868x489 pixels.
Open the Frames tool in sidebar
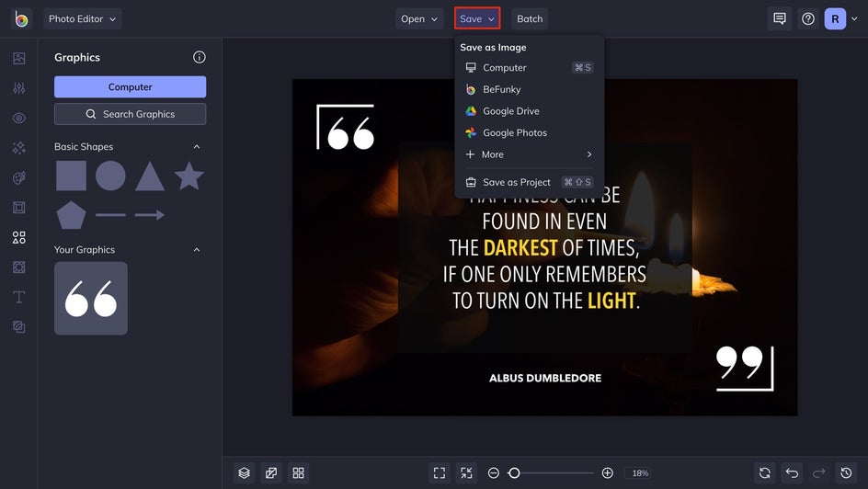click(x=18, y=208)
